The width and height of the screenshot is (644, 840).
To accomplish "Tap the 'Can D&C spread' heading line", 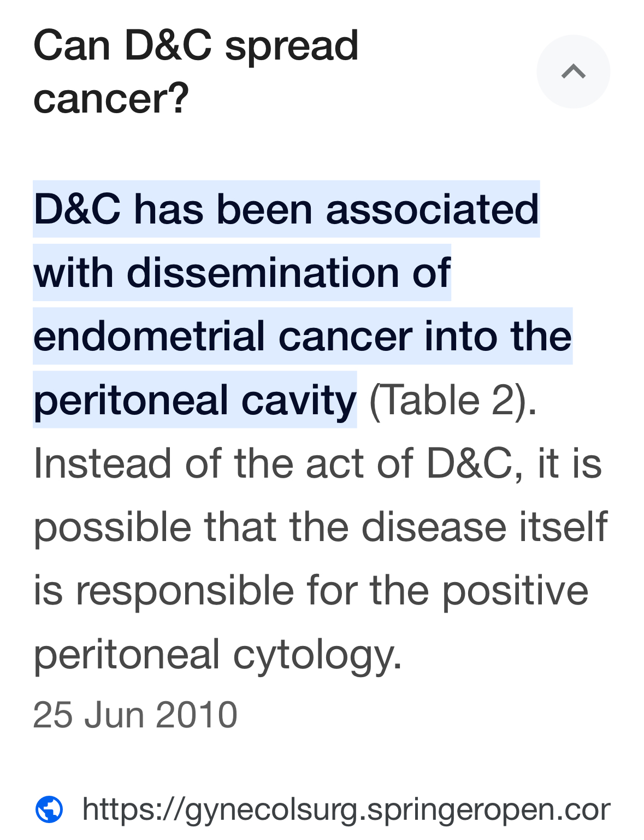I will [x=196, y=45].
